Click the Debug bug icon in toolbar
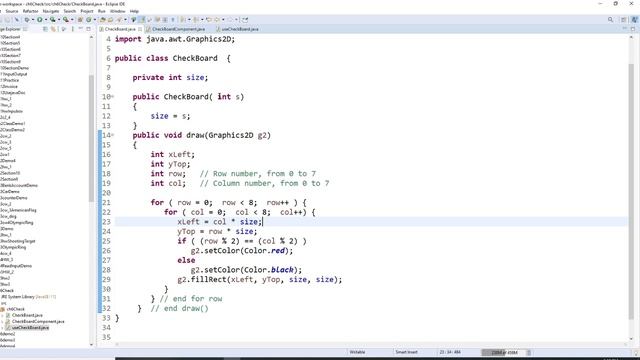The height and width of the screenshot is (360, 640). pyautogui.click(x=27, y=20)
